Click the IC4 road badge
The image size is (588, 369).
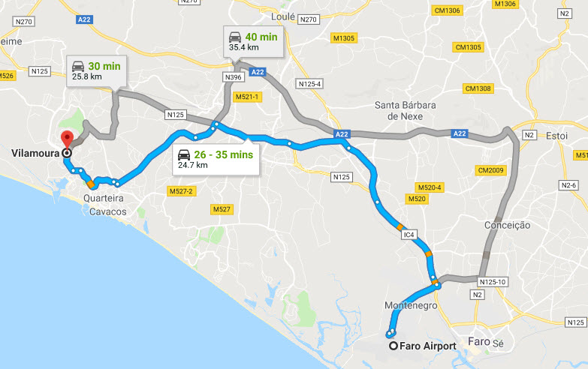(x=409, y=235)
